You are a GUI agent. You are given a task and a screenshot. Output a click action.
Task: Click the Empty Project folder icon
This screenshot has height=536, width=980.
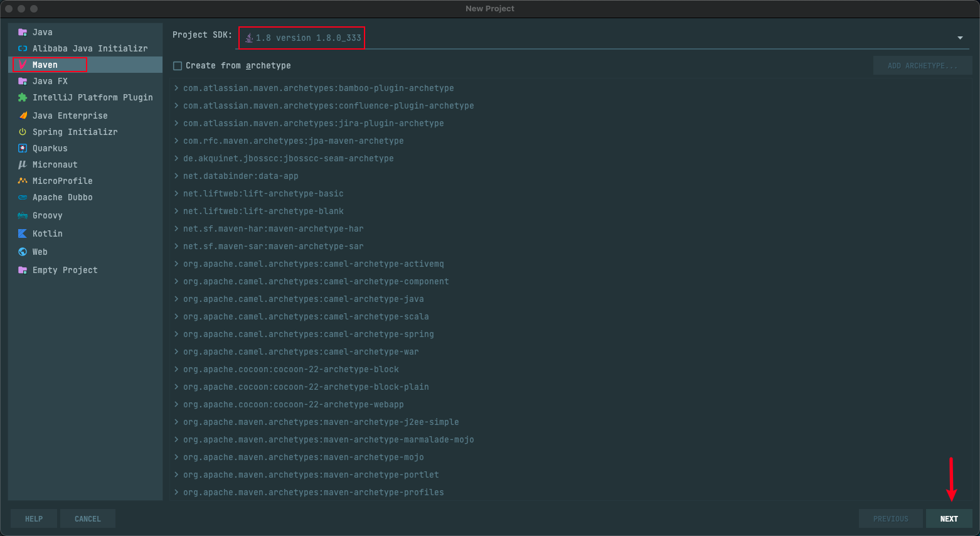(23, 270)
